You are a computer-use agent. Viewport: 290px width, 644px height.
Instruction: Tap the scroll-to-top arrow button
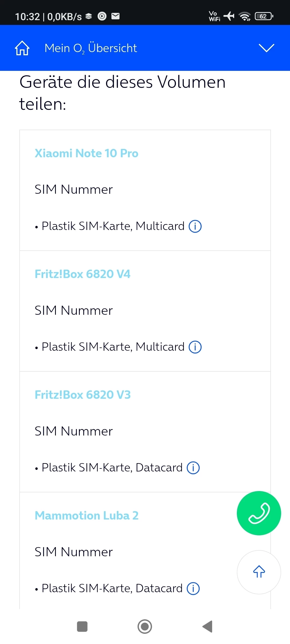[259, 572]
